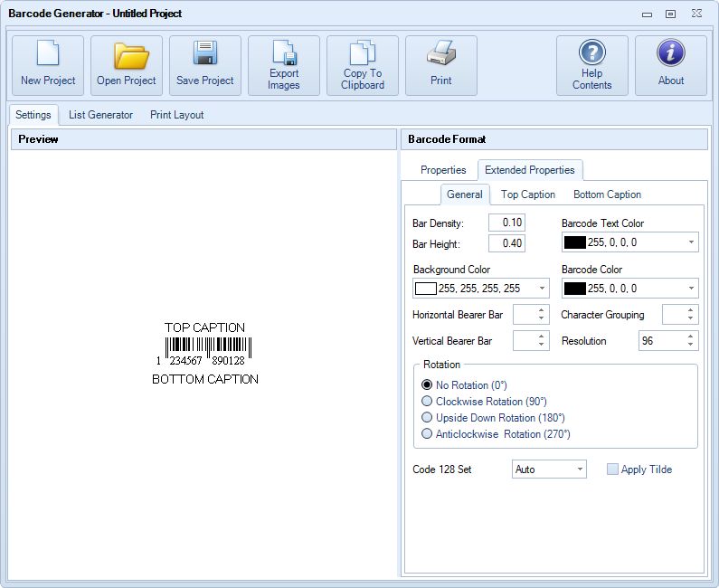Open Help Contents
The image size is (719, 588).
tap(592, 54)
